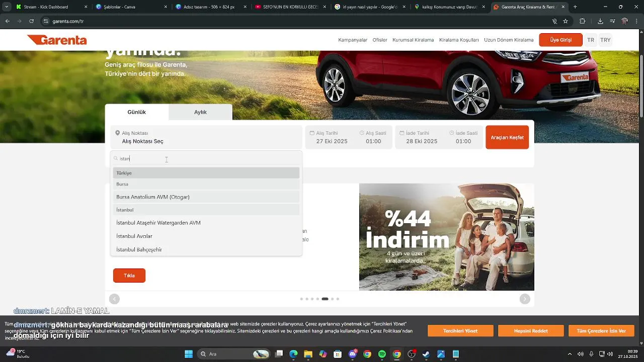Bookmark this page with the star icon
Viewport: 644px width, 362px height.
coord(566,21)
